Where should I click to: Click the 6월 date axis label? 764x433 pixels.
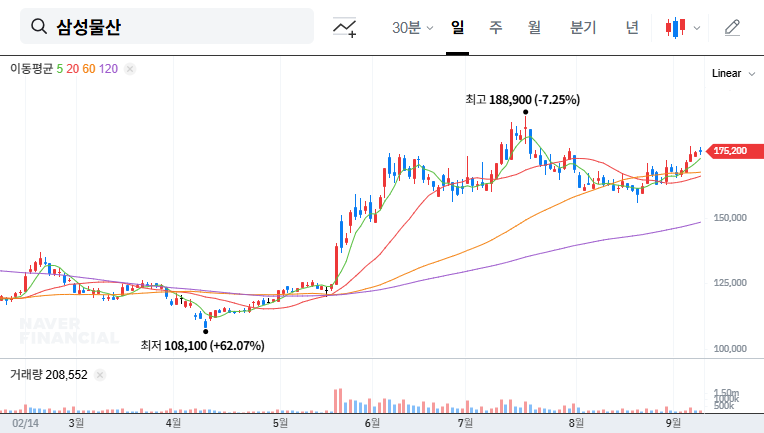[x=372, y=423]
